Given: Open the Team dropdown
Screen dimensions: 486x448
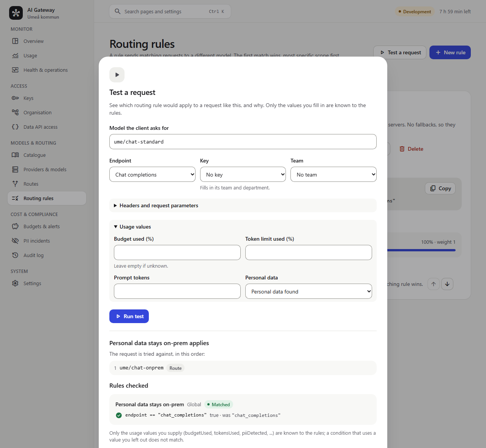Looking at the screenshot, I should click(x=333, y=174).
